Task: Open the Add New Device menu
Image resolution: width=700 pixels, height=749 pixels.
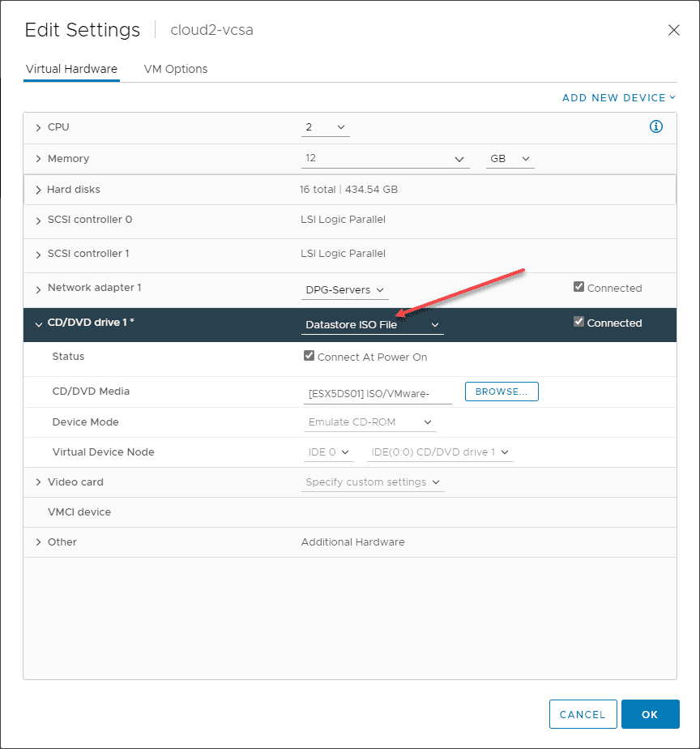Action: pyautogui.click(x=619, y=98)
